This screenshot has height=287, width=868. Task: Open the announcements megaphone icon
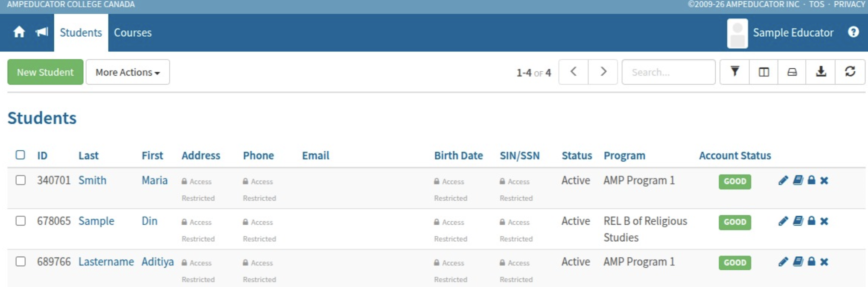click(41, 32)
